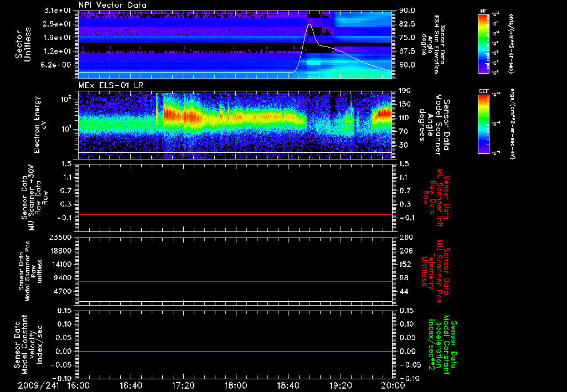Click the 190 scanner angle tick
The height and width of the screenshot is (392, 567).
(405, 91)
